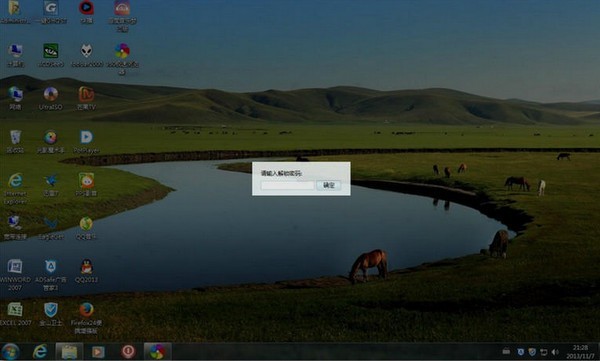The image size is (600, 361).
Task: Click the 确定 button in the password dialog
Action: [329, 185]
